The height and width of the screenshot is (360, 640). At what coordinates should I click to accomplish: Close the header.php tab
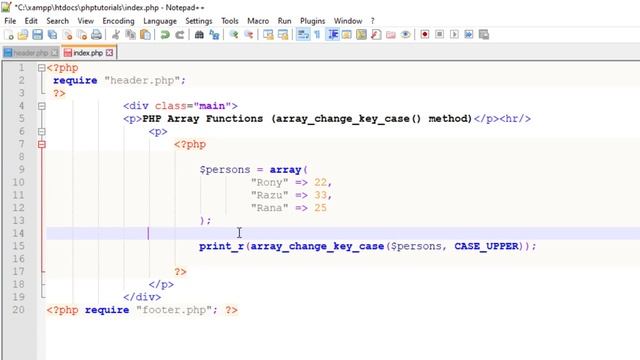(54, 53)
